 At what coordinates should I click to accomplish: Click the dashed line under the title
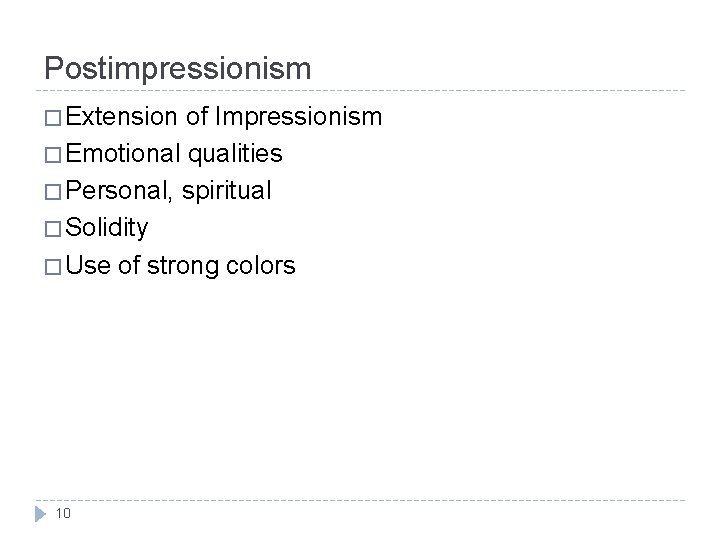360,90
